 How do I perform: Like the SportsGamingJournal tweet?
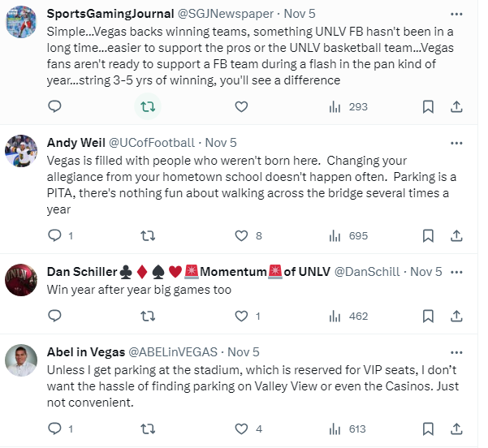point(241,106)
